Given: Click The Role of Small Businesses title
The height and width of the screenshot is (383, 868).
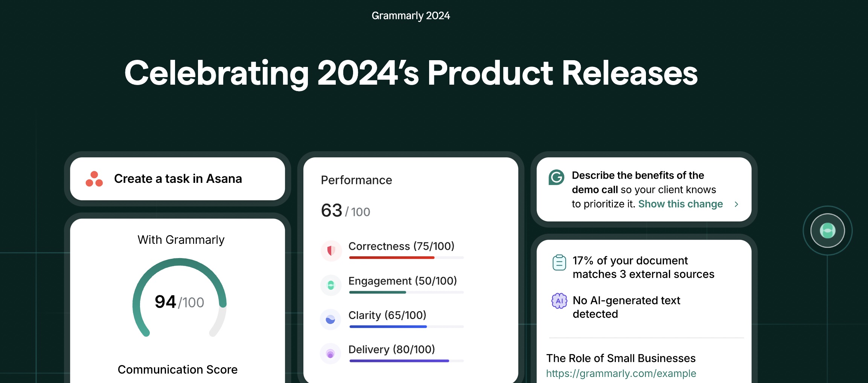Looking at the screenshot, I should (x=621, y=358).
